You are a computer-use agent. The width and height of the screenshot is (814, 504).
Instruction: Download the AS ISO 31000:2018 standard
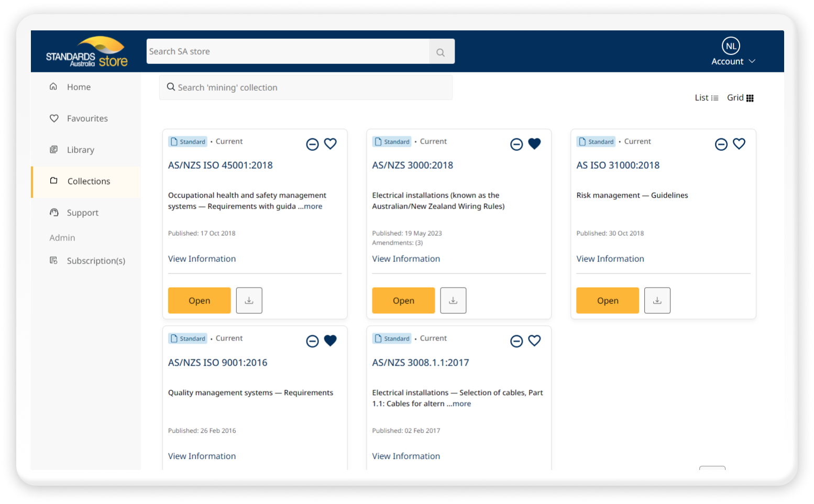point(657,301)
